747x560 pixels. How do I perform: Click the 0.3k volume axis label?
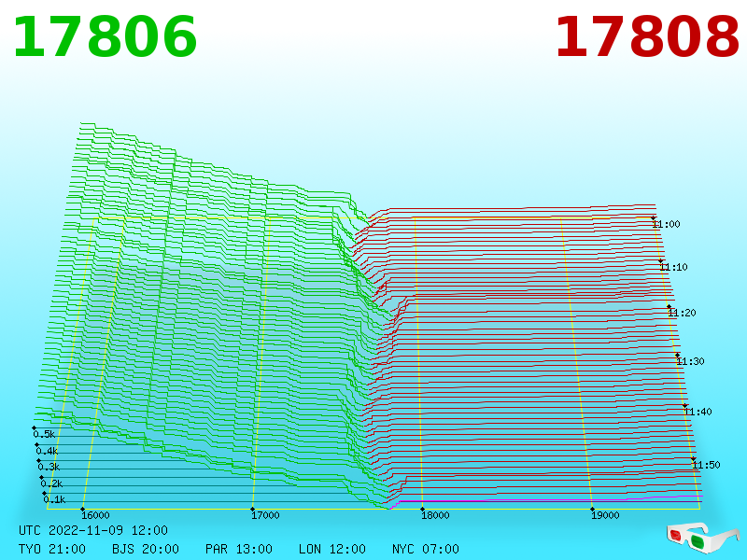[49, 467]
